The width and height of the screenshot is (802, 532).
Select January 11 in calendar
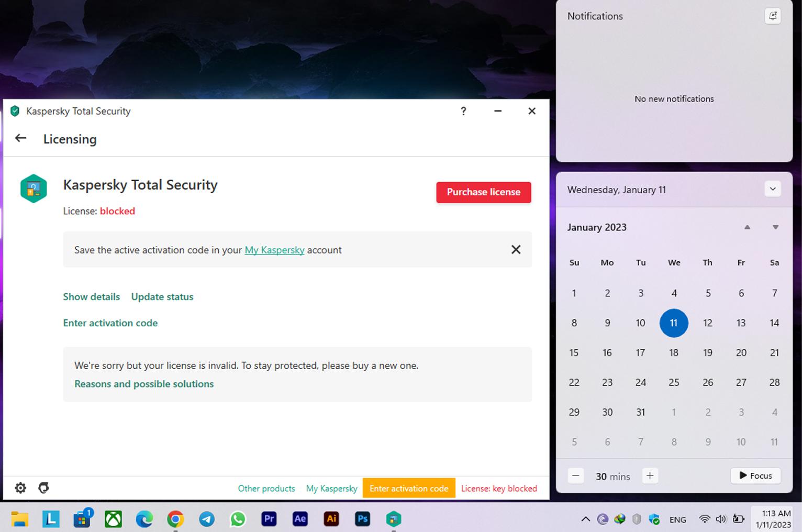[674, 323]
